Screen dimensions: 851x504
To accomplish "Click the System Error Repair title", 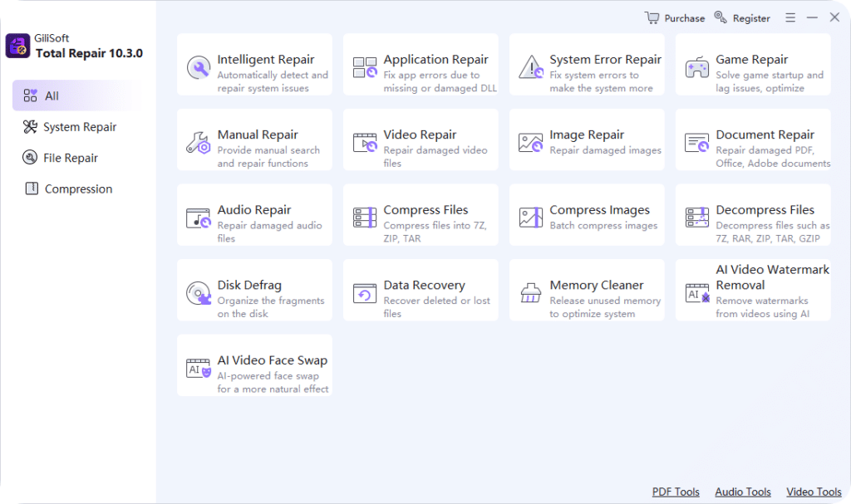I will click(x=605, y=60).
